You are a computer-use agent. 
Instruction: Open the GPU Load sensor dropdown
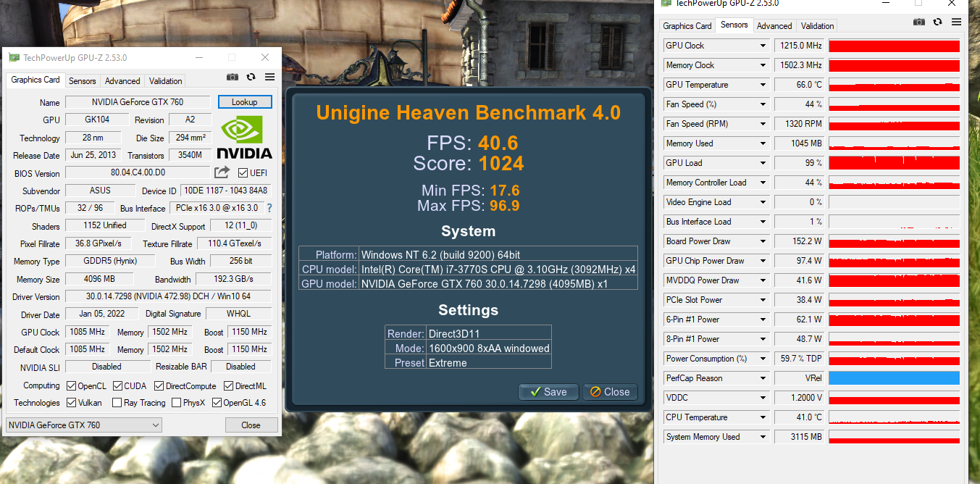pos(763,163)
